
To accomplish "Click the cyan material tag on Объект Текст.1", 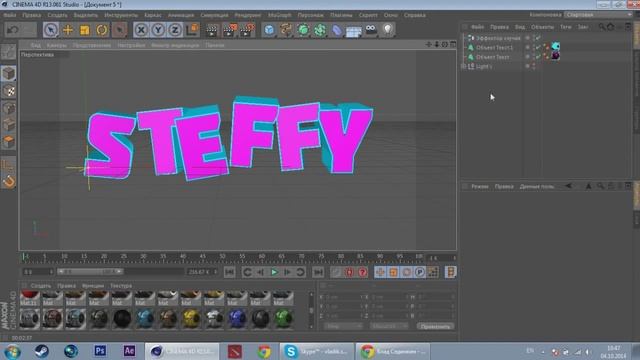I will tap(556, 47).
